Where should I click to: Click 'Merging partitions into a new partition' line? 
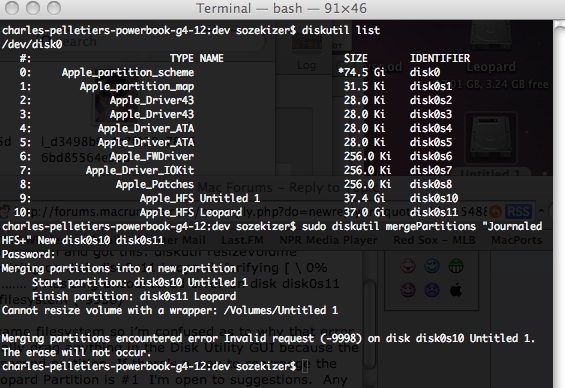(119, 268)
